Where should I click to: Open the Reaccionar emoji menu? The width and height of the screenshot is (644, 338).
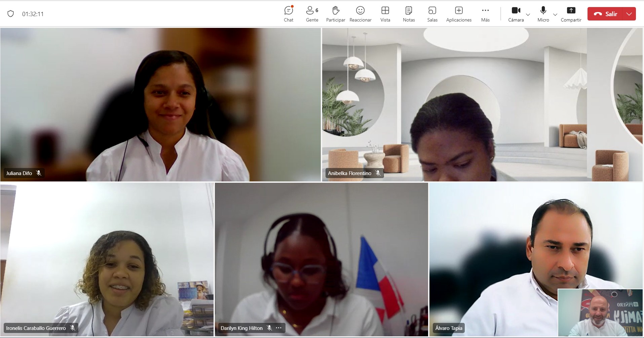pos(360,14)
